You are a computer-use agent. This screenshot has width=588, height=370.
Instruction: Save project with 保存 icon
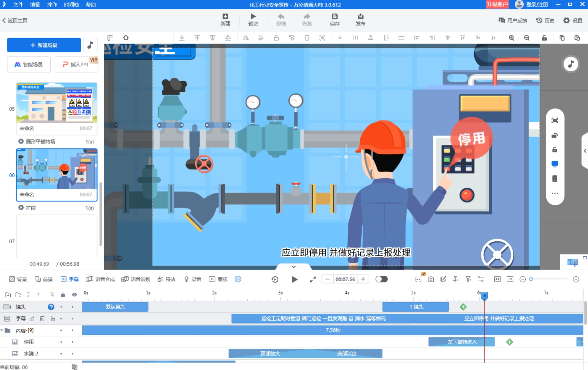pos(335,19)
